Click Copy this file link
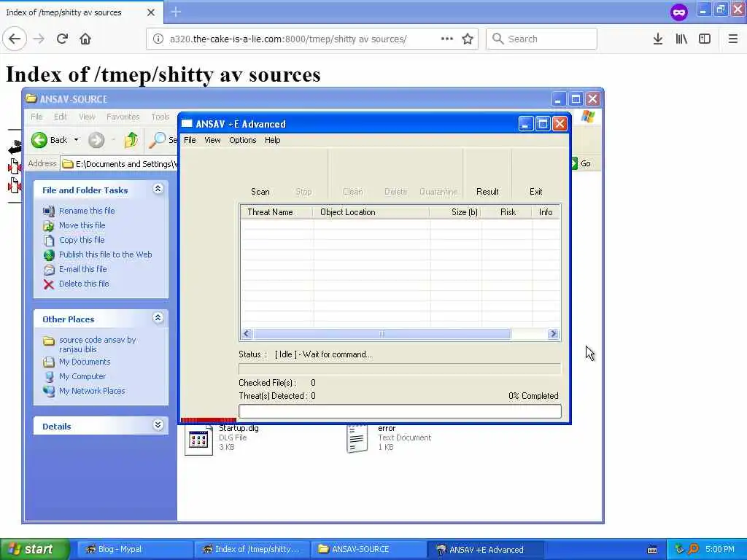 click(82, 240)
